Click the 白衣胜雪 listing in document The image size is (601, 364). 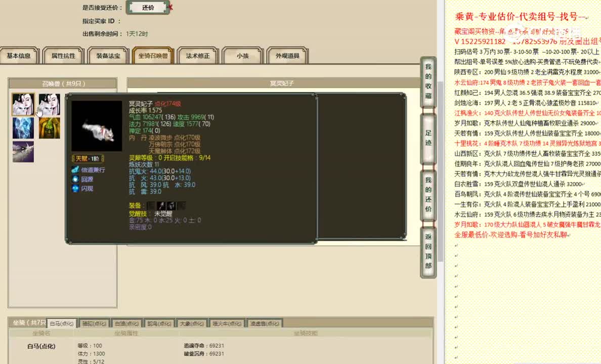520,184
